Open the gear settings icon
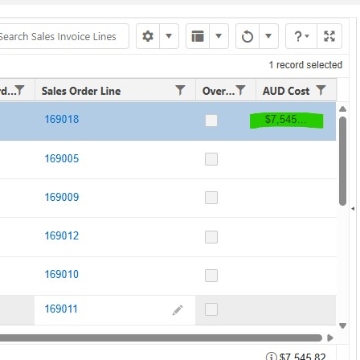Screen dimensions: 360x360 [148, 36]
